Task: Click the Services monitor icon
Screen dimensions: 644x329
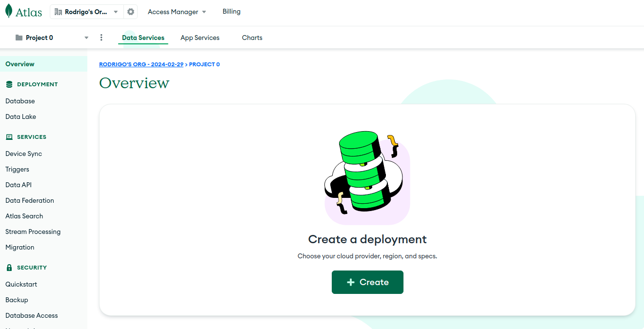Action: [9, 137]
